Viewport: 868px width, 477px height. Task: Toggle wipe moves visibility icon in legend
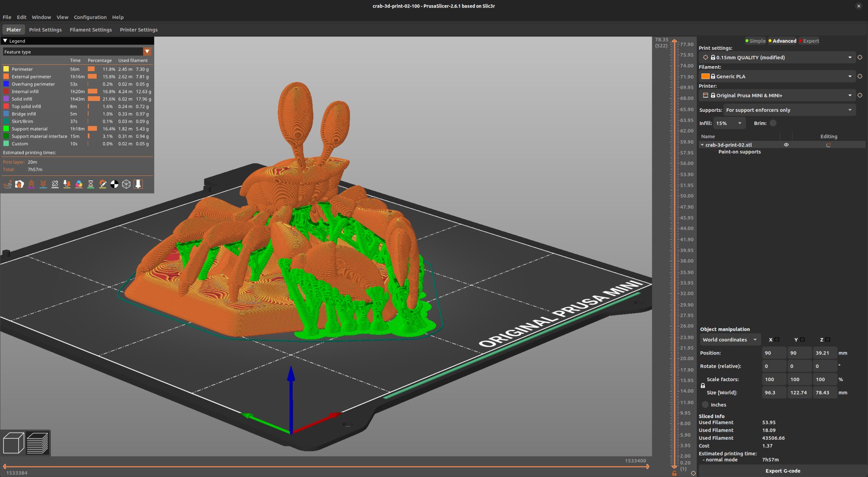click(19, 184)
